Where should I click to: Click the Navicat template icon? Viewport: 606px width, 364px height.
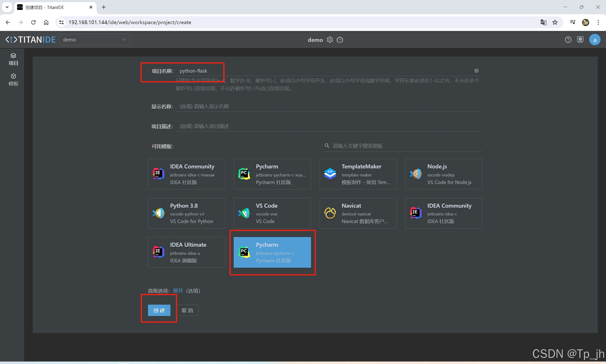point(330,213)
